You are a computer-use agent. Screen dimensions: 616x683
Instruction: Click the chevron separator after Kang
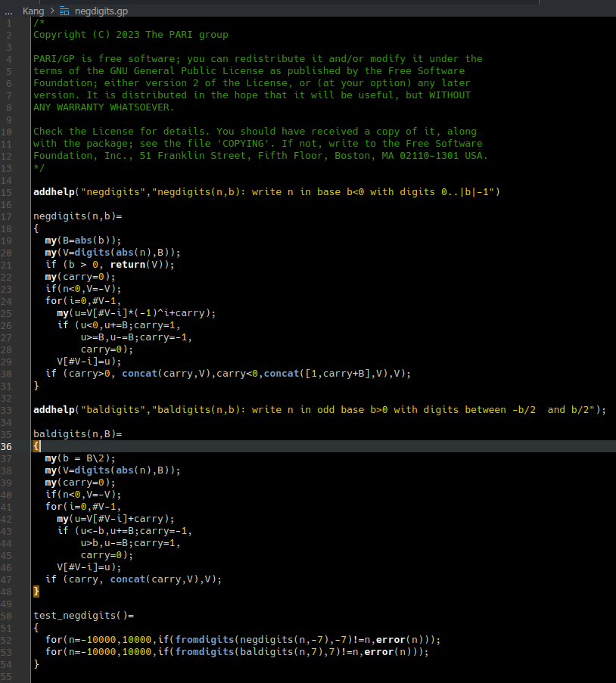coord(51,11)
